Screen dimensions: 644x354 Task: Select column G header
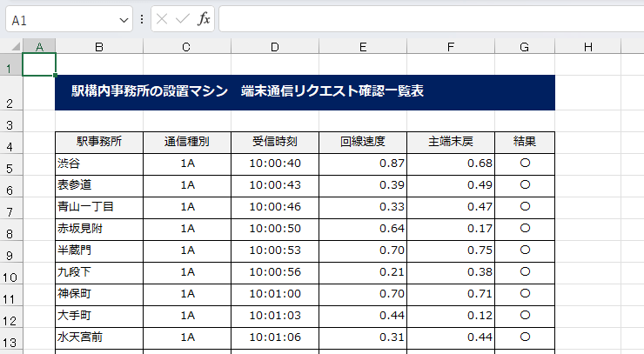pyautogui.click(x=525, y=46)
